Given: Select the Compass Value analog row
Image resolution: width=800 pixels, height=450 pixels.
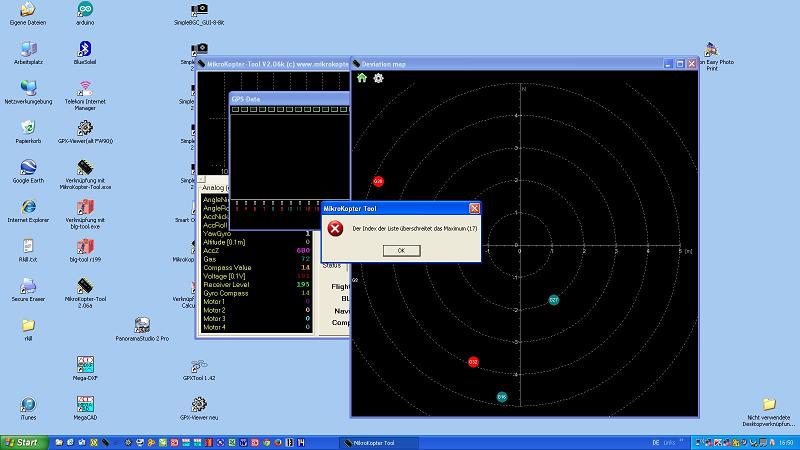Looking at the screenshot, I should click(x=257, y=267).
